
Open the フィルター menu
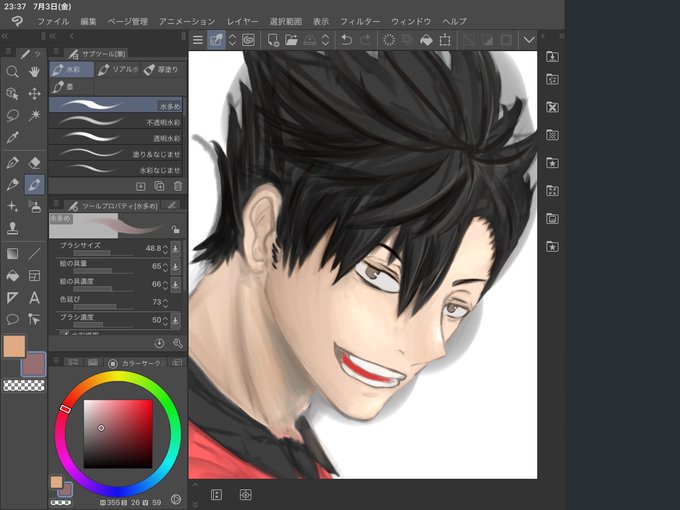tap(360, 21)
